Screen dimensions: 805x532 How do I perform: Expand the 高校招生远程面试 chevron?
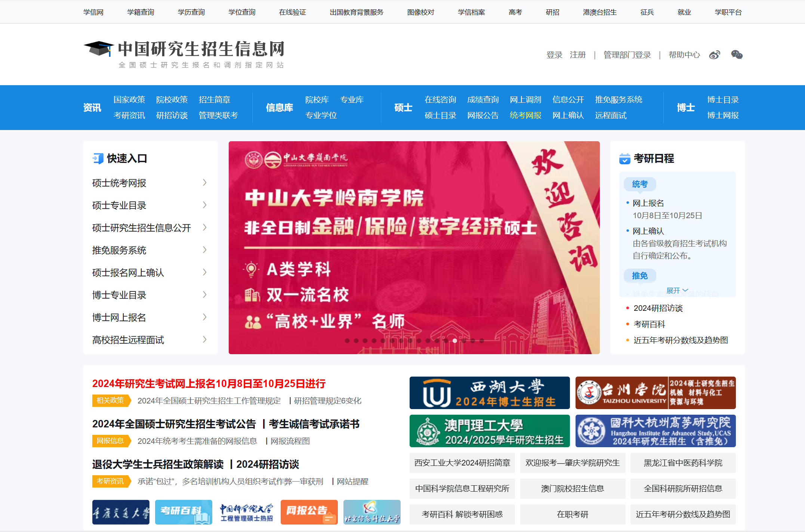[x=204, y=340]
